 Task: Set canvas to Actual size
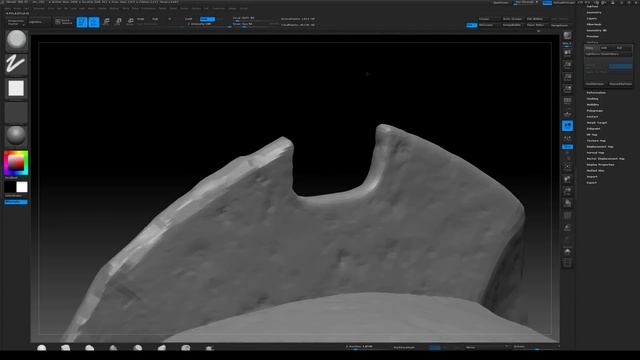click(x=567, y=77)
